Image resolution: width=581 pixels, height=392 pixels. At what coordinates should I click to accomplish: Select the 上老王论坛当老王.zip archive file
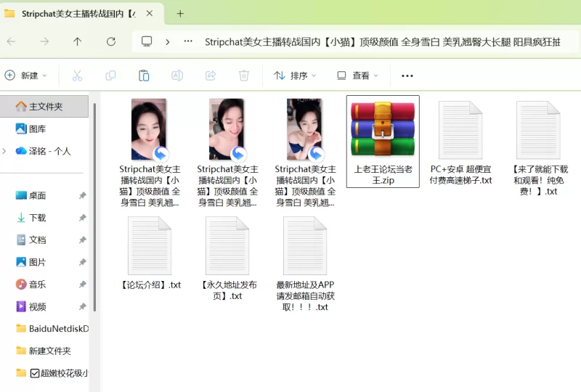383,141
